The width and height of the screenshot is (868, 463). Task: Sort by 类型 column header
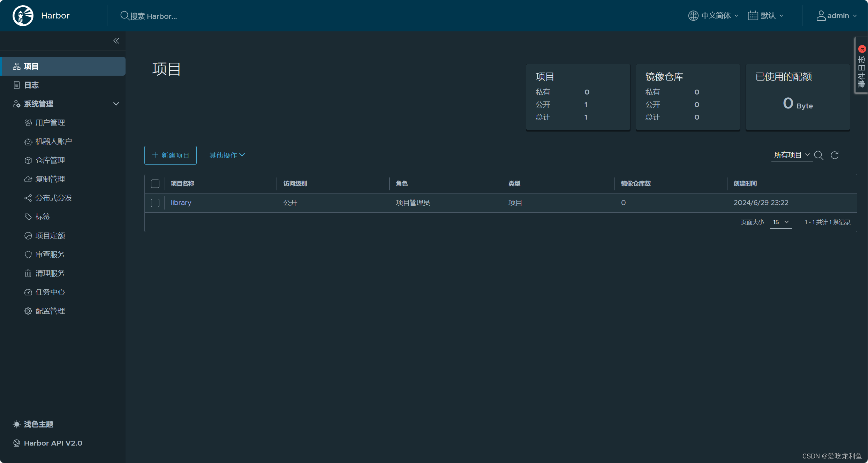pyautogui.click(x=514, y=183)
